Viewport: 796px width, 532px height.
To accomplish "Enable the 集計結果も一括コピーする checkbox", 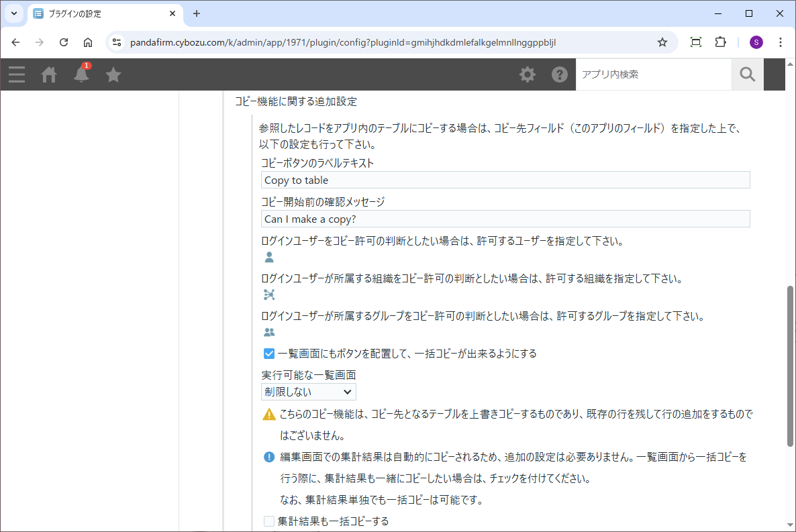I will (x=269, y=521).
